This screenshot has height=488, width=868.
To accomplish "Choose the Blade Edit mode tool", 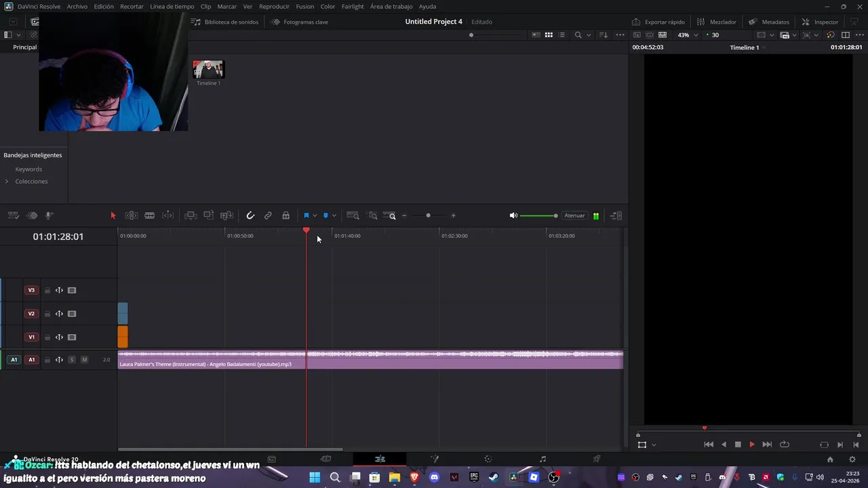I will (150, 216).
